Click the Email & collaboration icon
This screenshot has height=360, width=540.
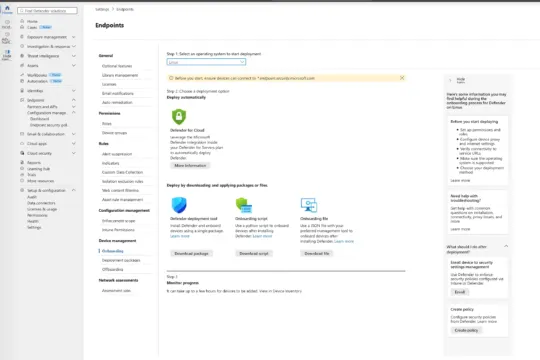pyautogui.click(x=22, y=134)
